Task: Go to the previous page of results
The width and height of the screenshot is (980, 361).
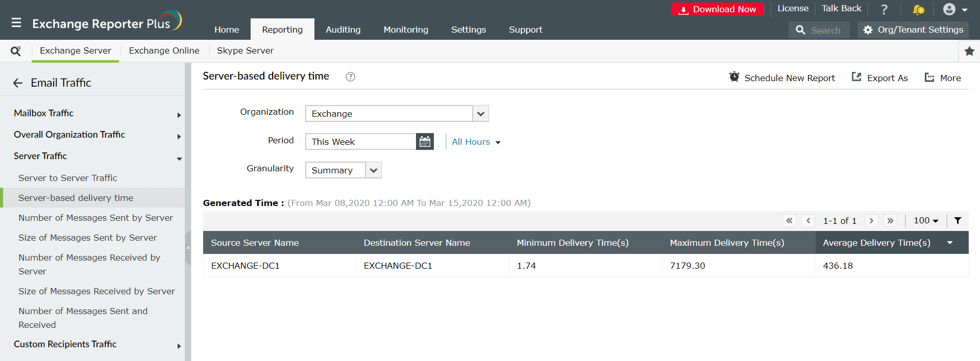Action: (x=808, y=221)
